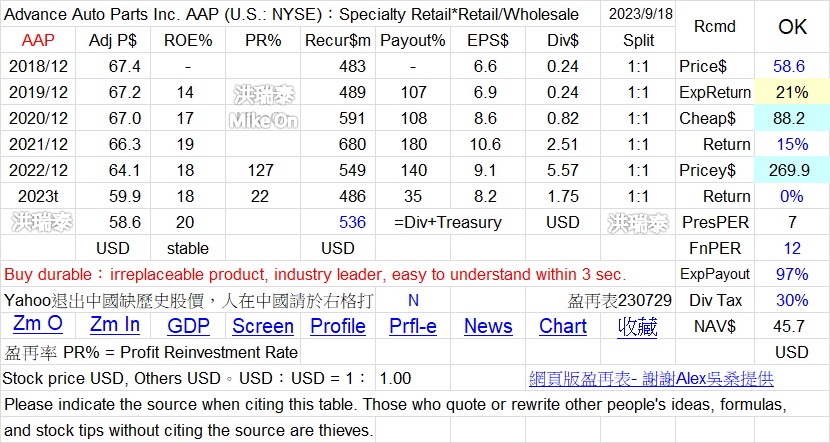Screen dimensions: 830x443
Task: Click the OK recommendation value
Action: click(x=792, y=27)
